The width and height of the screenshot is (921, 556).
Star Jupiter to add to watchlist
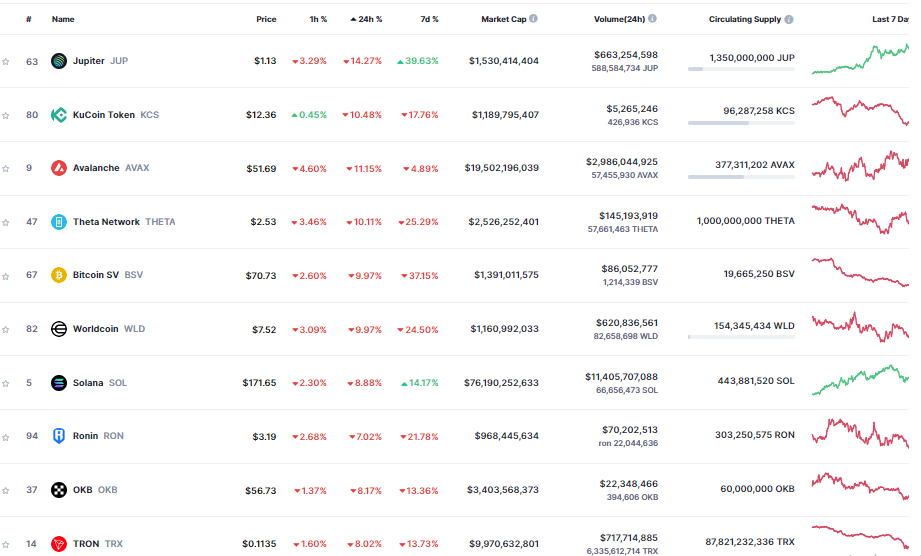[x=6, y=62]
